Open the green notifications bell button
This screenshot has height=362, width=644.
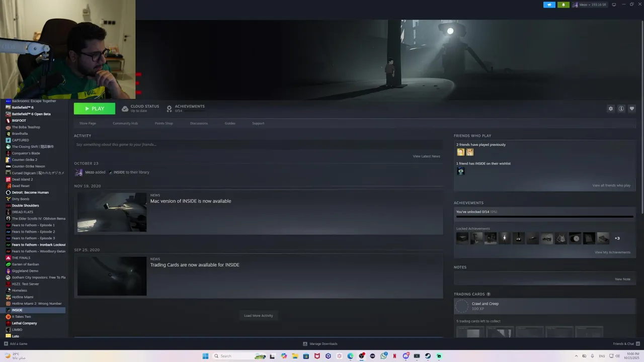[x=563, y=5]
